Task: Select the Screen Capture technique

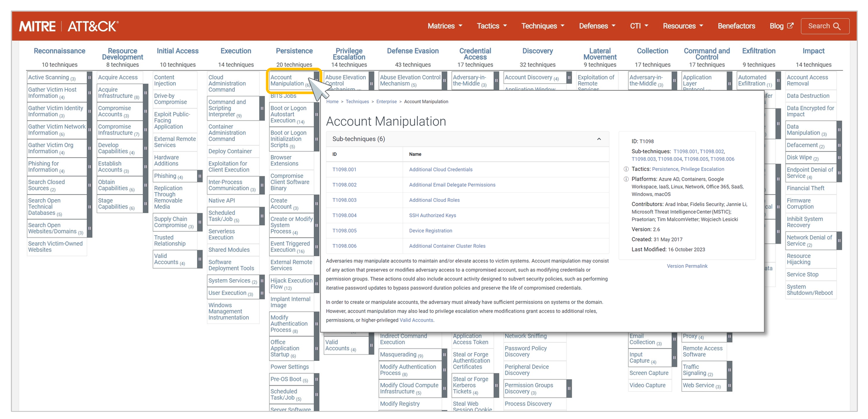Action: coord(649,373)
